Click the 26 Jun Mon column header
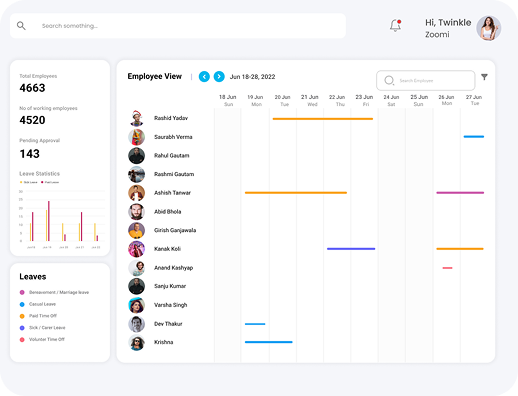Screen dimensions: 518x396 [446, 100]
